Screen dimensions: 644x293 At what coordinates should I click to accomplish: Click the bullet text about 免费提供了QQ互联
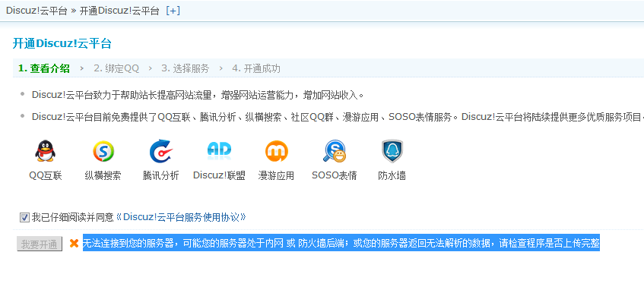pos(338,117)
